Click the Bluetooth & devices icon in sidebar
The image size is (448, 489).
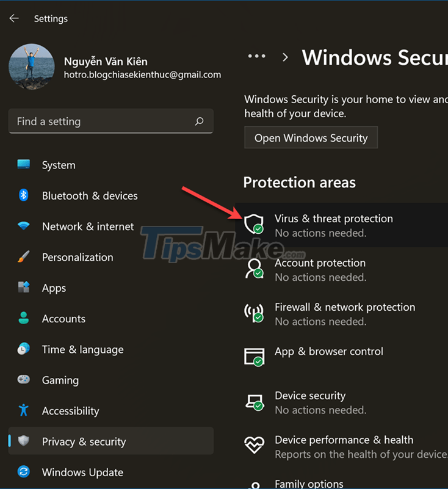click(x=23, y=195)
